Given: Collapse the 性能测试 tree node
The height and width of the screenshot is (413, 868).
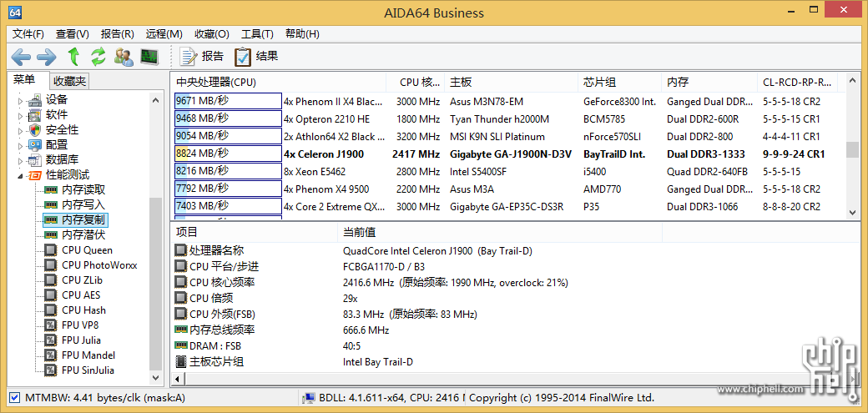Looking at the screenshot, I should click(21, 175).
